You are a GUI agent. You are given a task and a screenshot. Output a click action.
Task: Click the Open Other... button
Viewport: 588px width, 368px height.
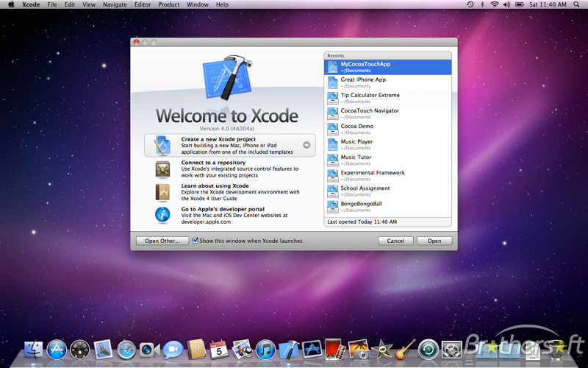[162, 241]
